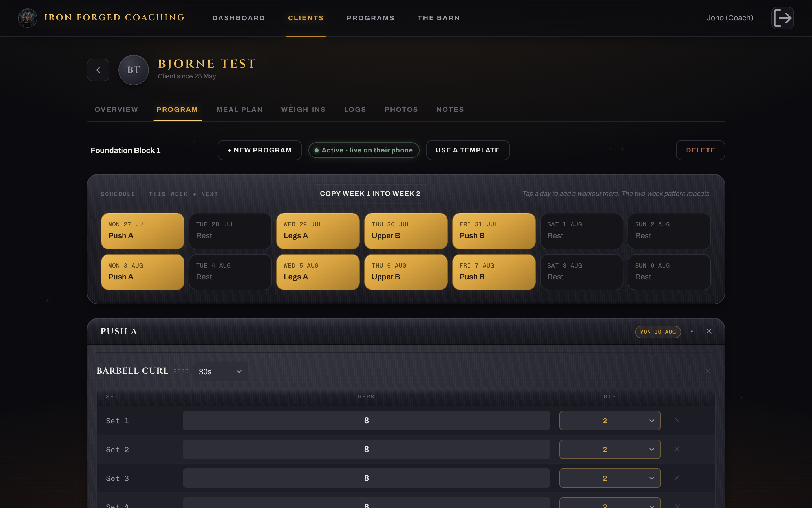
Task: Remove the Barbell Curl exercise
Action: pyautogui.click(x=708, y=371)
